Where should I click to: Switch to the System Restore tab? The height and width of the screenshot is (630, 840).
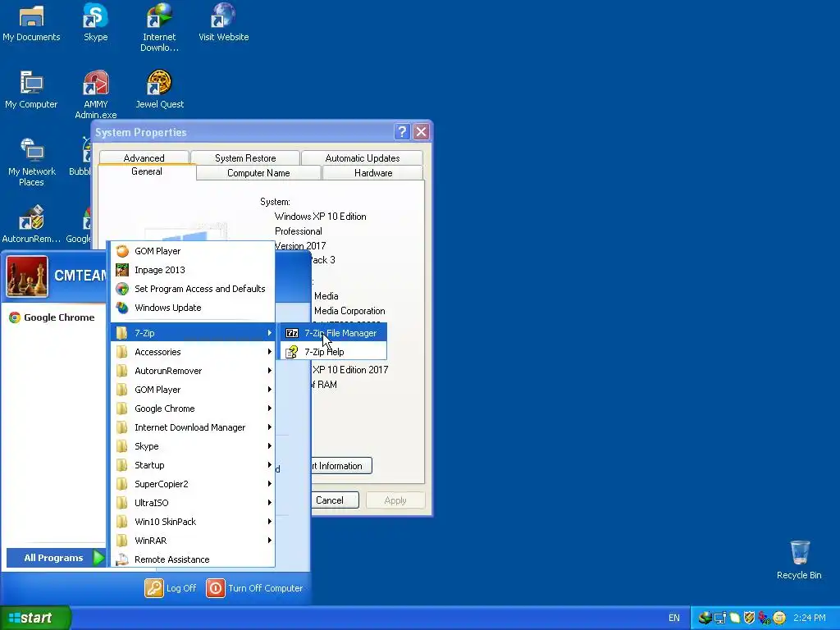[244, 158]
